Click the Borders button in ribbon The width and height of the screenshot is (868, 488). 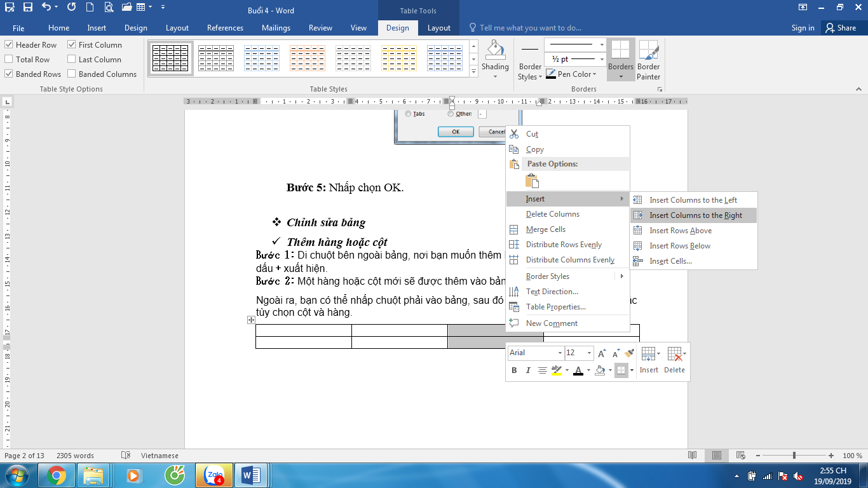(x=621, y=60)
